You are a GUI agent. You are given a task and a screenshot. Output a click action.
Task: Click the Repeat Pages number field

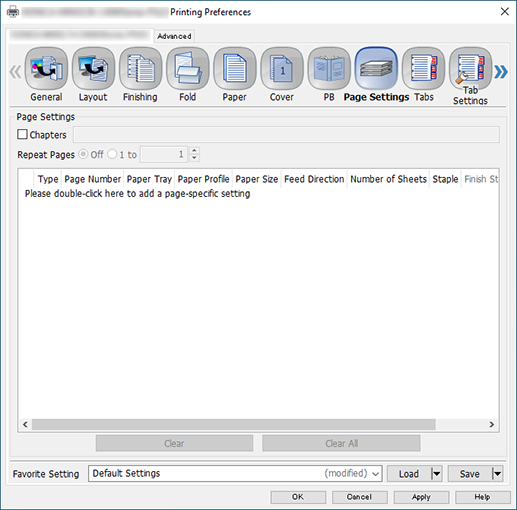(x=164, y=154)
